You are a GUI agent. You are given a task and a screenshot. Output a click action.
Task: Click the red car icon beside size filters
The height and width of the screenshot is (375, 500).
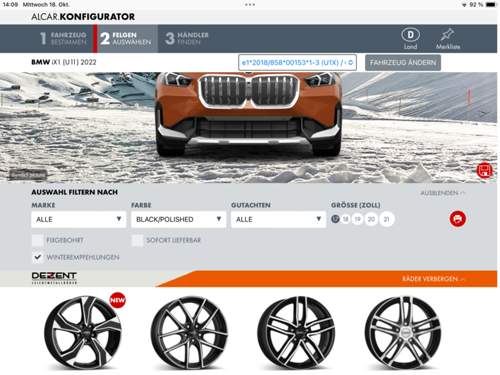pos(458,219)
